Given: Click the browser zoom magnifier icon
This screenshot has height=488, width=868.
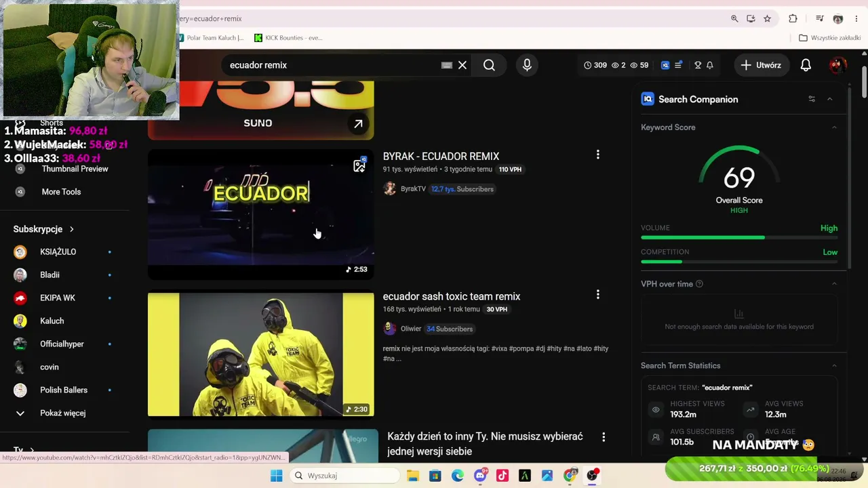Looking at the screenshot, I should point(734,18).
